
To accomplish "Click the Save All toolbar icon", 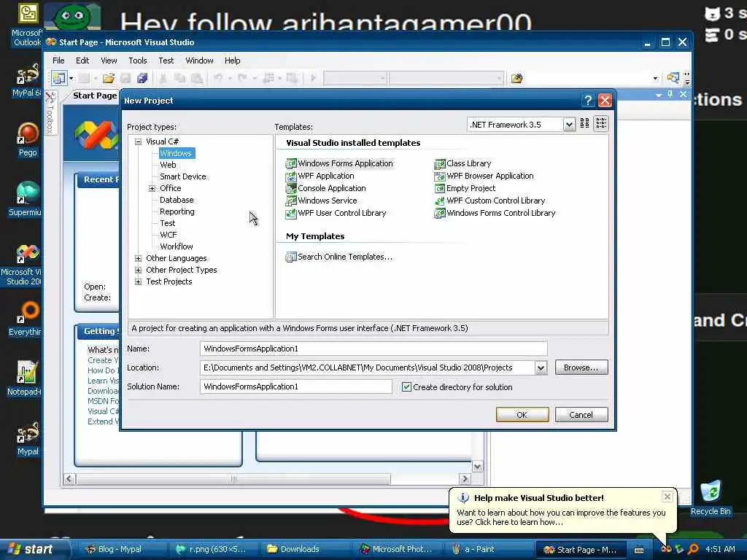I will (x=142, y=77).
